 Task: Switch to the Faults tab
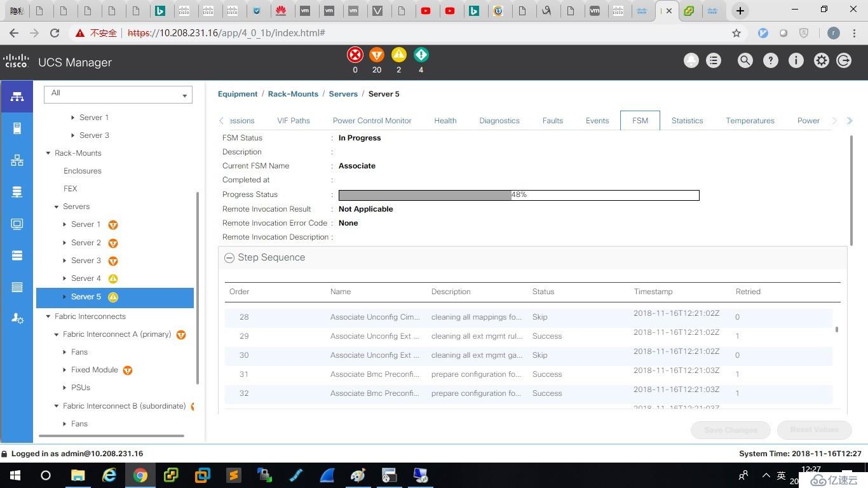[x=553, y=121]
